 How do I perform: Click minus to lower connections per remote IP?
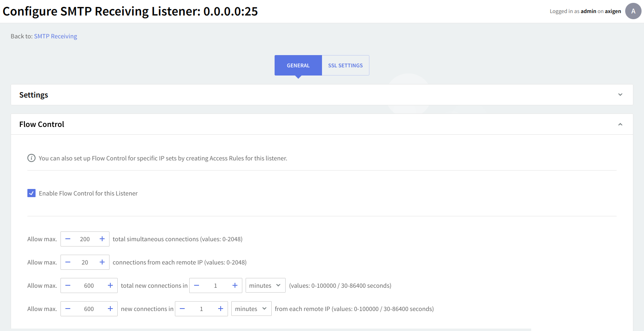pyautogui.click(x=68, y=262)
